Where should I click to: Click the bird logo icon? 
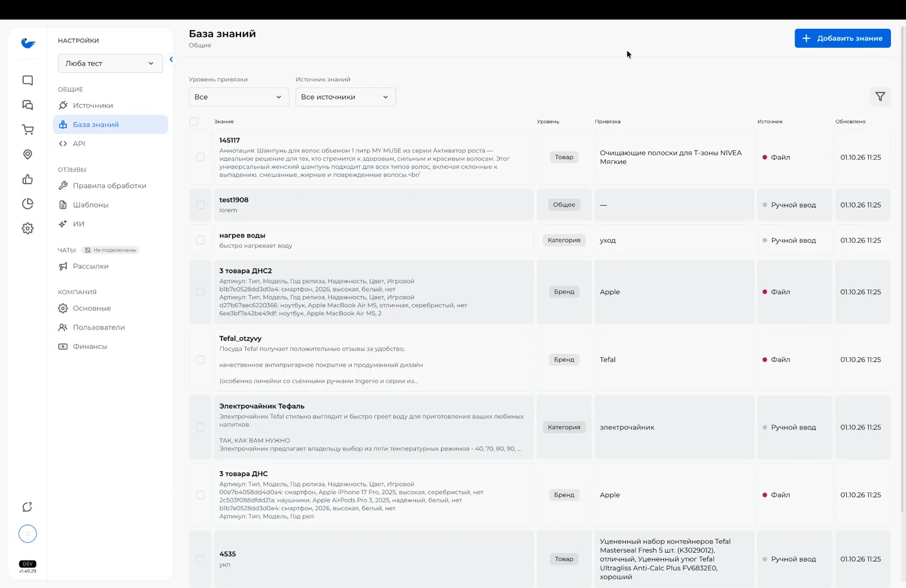coord(28,43)
